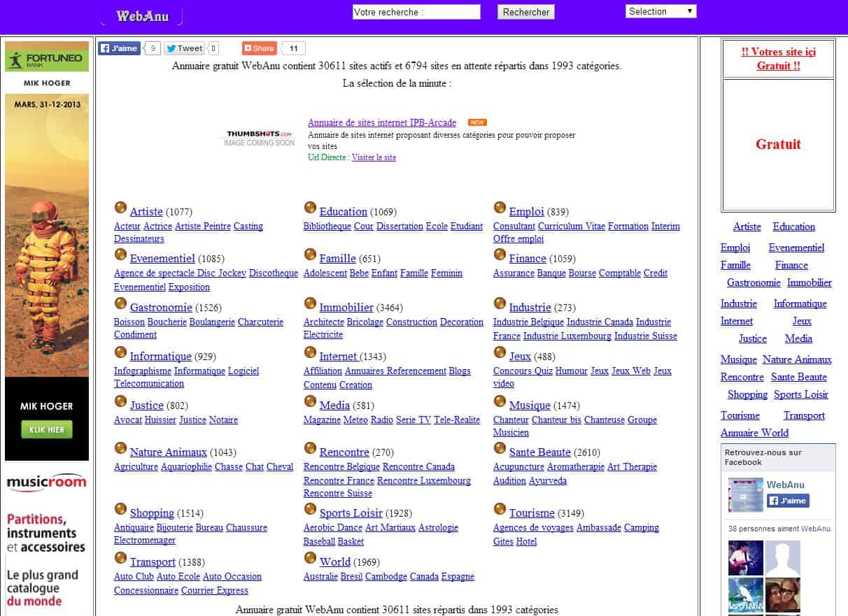This screenshot has width=848, height=616.
Task: Click the Twitter Tweet button
Action: pos(185,48)
